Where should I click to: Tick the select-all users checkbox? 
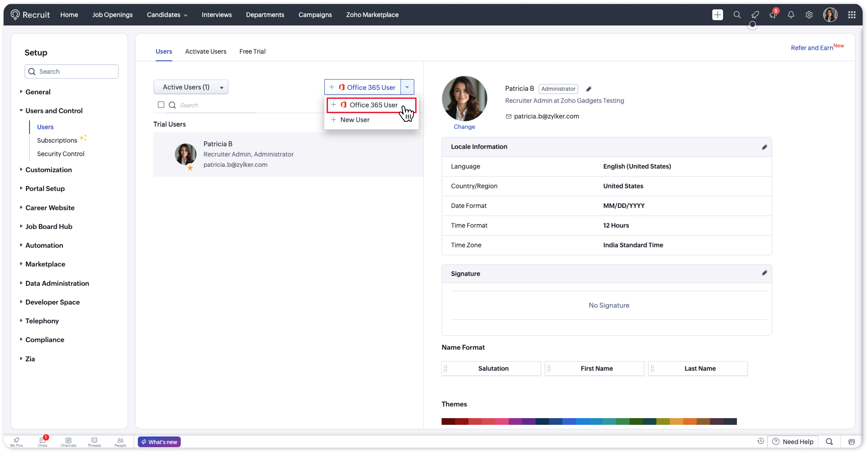tap(161, 105)
